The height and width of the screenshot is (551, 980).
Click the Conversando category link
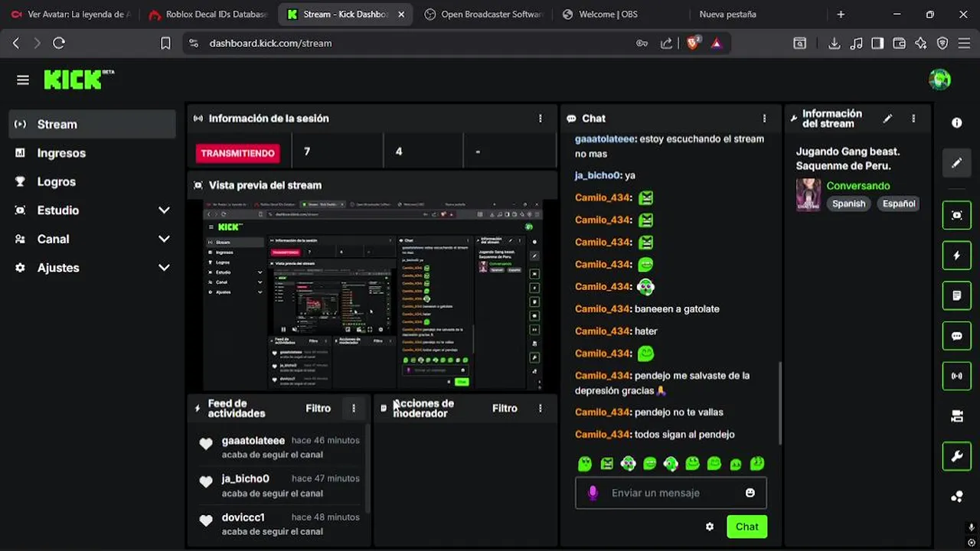[x=858, y=186]
